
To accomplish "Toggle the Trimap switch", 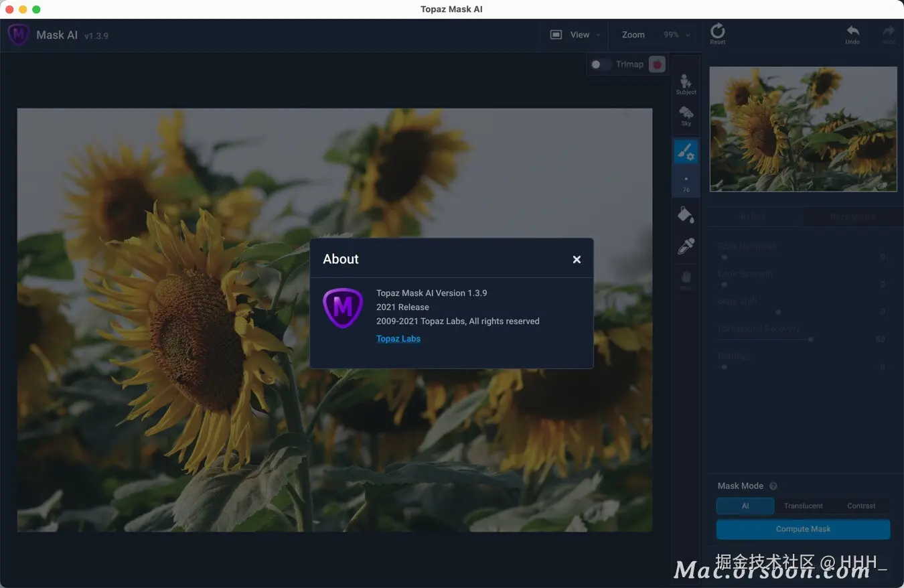I will point(601,64).
